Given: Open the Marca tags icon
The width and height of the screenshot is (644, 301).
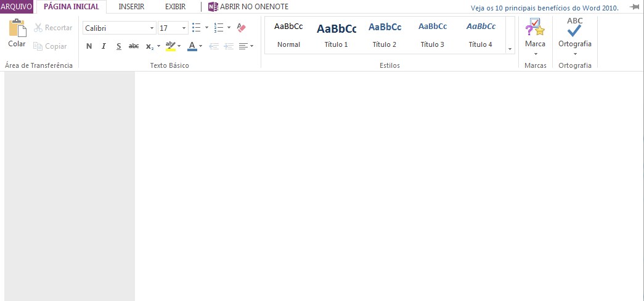Looking at the screenshot, I should click(x=535, y=27).
